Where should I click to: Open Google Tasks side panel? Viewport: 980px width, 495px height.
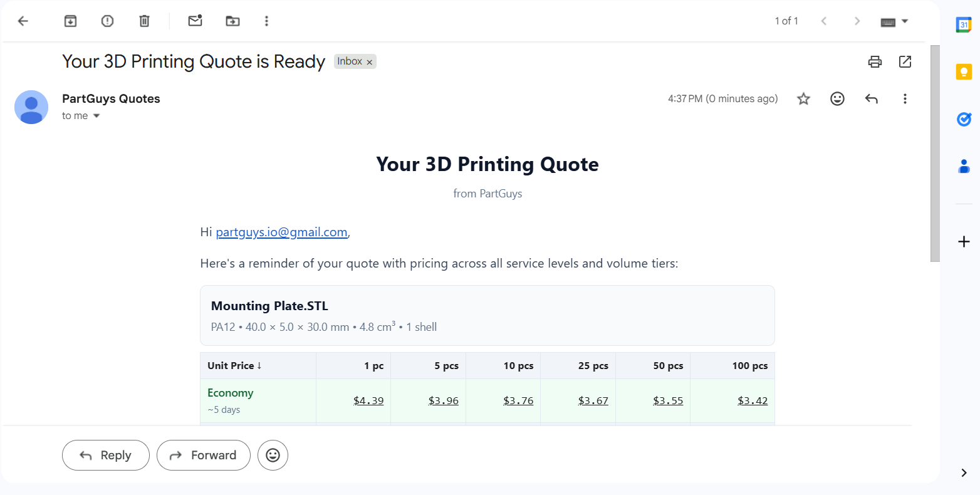pyautogui.click(x=964, y=119)
